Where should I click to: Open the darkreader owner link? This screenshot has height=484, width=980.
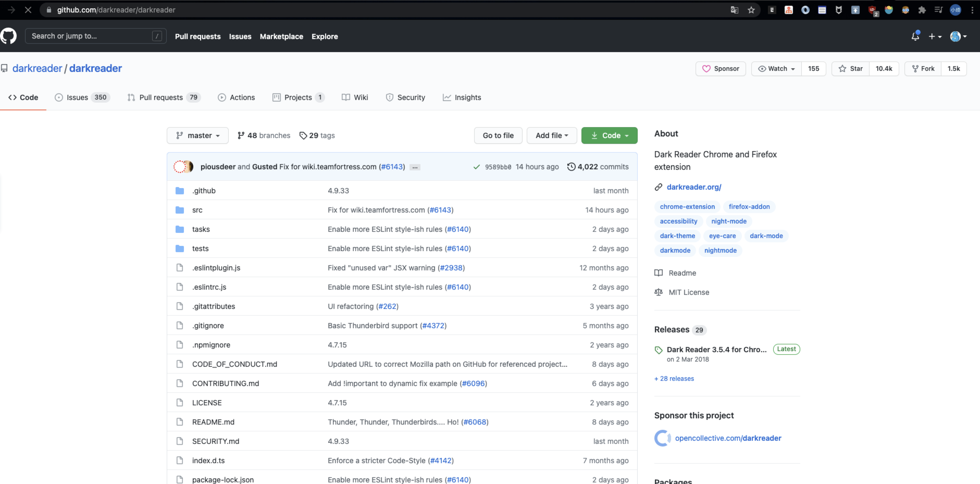(37, 69)
